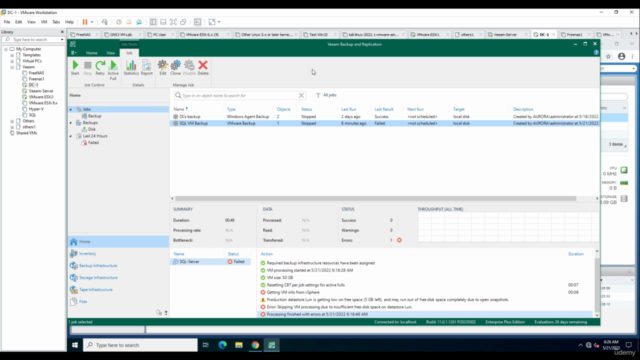Screen dimensions: 640x360
Task: Collapse the Jobs tree node
Action: 71,109
